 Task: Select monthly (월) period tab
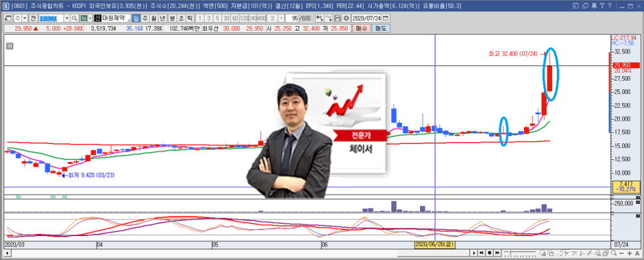click(x=153, y=19)
